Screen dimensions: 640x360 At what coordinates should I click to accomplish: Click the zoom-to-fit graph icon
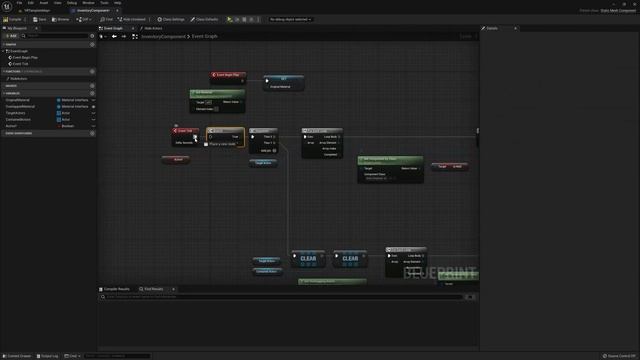[x=135, y=36]
